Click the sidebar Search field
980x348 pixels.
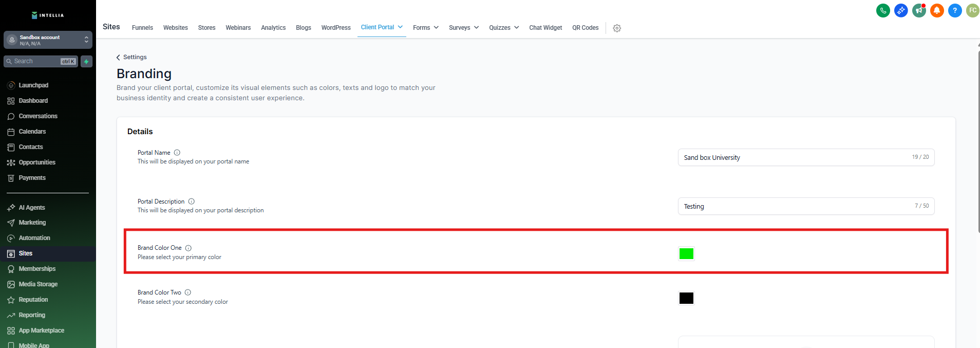click(x=41, y=61)
